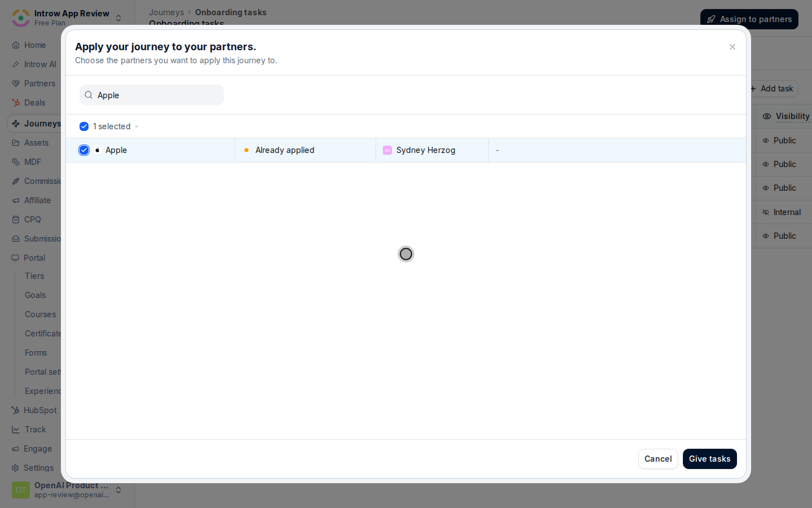Click the rocket icon on Assign to partners
Image resolution: width=812 pixels, height=508 pixels.
coord(711,19)
